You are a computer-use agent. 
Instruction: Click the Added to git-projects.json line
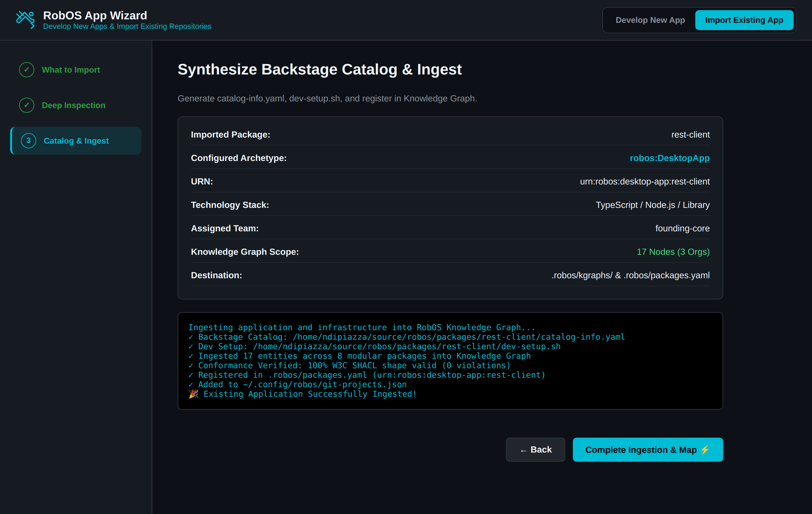pyautogui.click(x=298, y=384)
